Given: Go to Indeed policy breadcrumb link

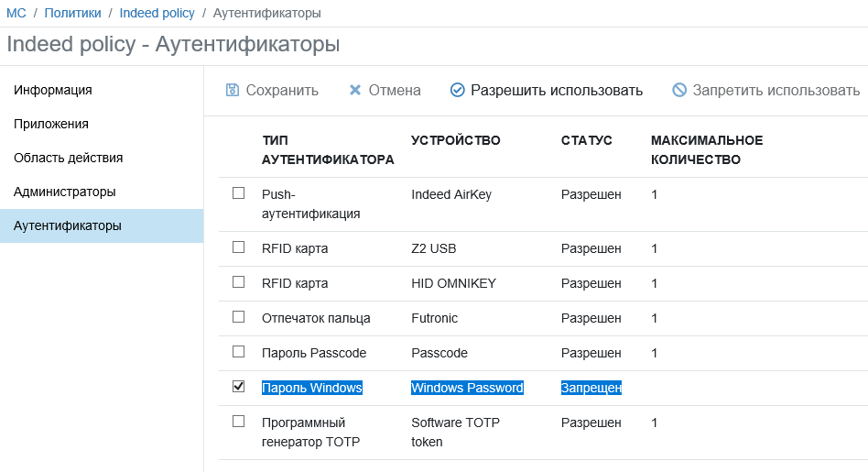Looking at the screenshot, I should point(157,13).
